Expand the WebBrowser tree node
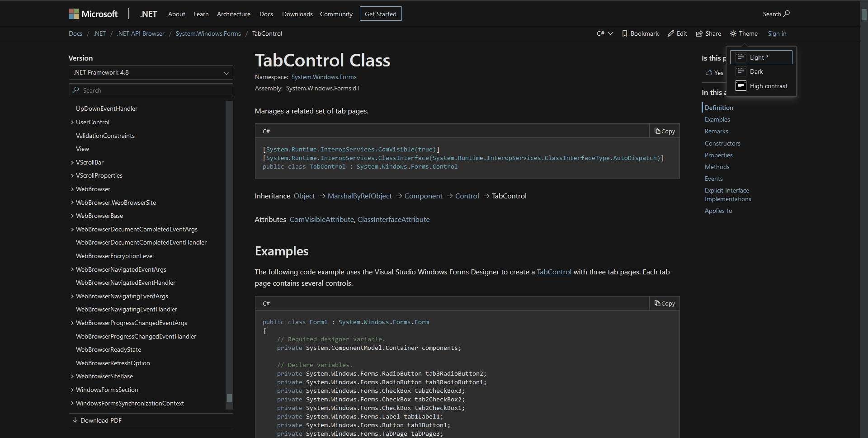Viewport: 868px width, 438px height. click(72, 189)
